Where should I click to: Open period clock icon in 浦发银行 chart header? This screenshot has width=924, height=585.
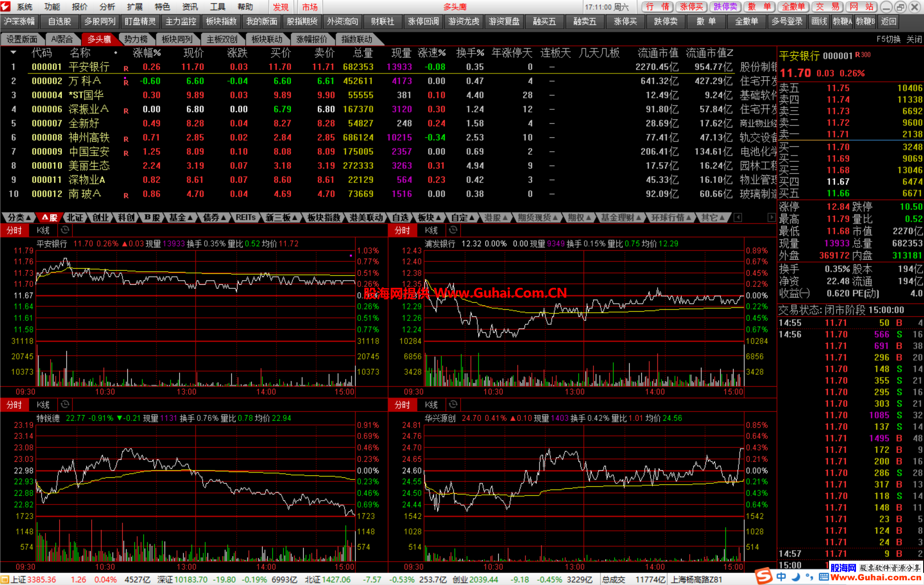click(453, 230)
